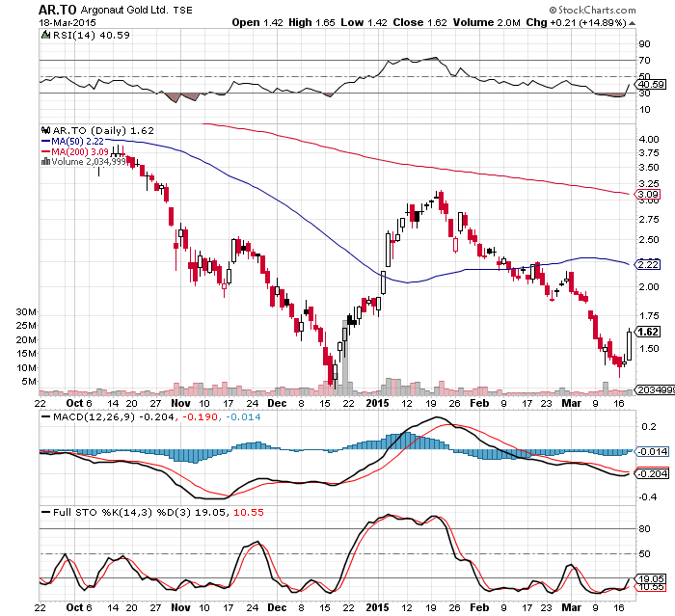Click the RSI panel icon beside RSI(14)
The width and height of the screenshot is (675, 616).
coord(45,36)
